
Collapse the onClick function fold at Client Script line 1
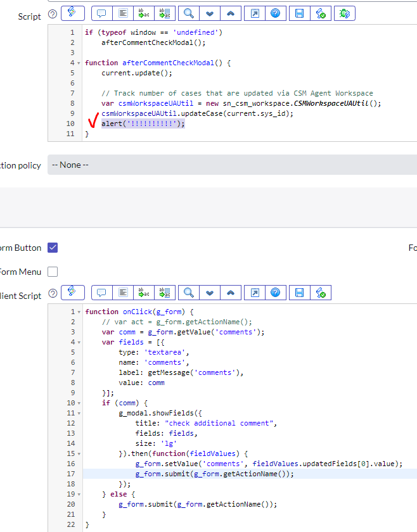(79, 312)
